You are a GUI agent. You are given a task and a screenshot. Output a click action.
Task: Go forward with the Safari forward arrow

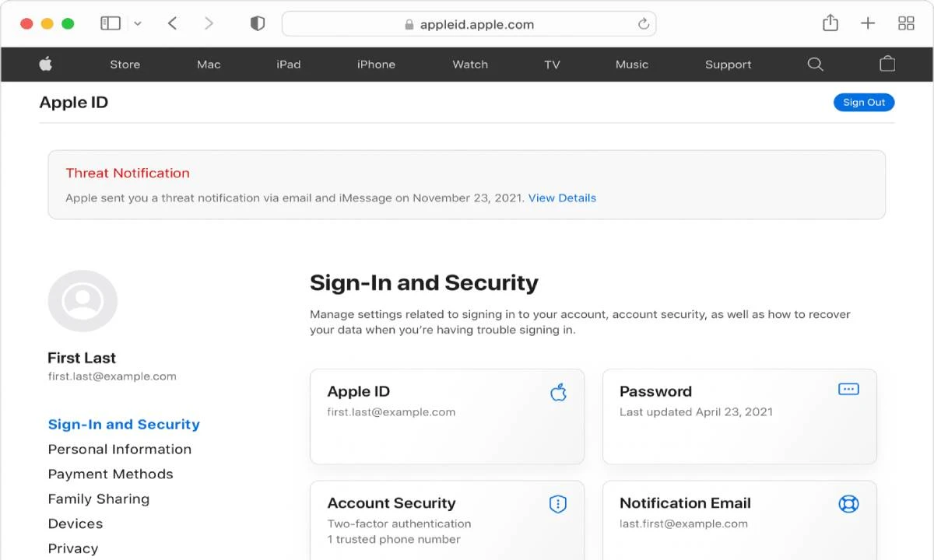209,23
